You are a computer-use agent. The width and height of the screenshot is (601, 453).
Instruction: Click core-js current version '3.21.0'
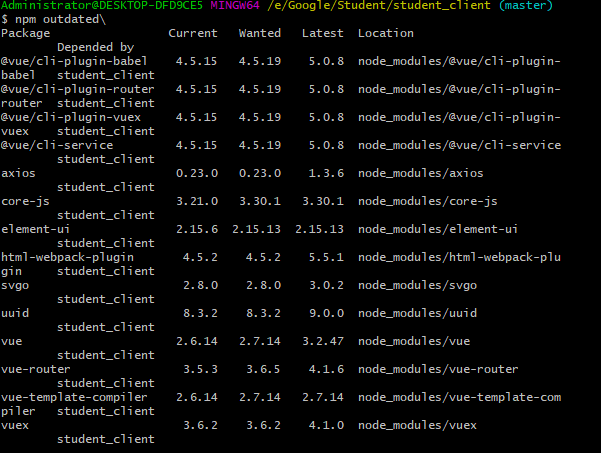197,201
